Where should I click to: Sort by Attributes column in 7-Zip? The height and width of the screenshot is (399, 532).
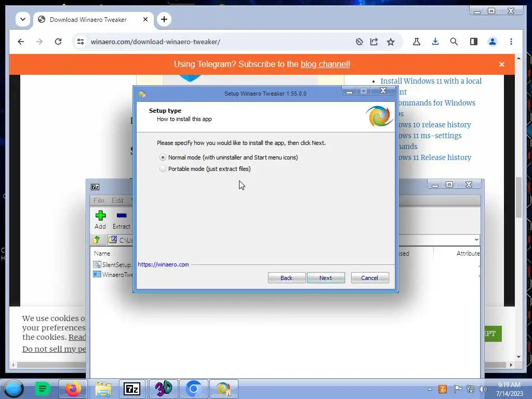tap(468, 254)
